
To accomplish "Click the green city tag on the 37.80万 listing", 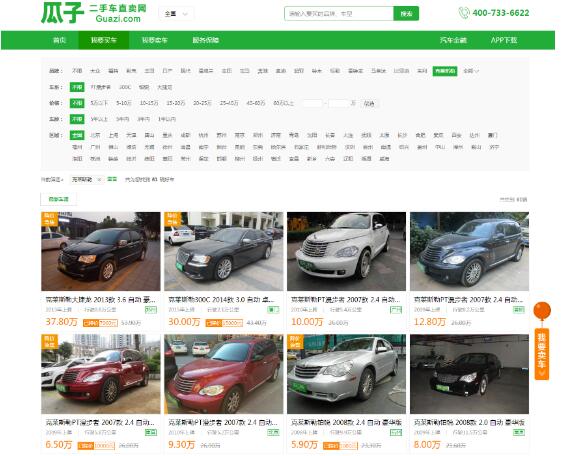I will pos(151,310).
